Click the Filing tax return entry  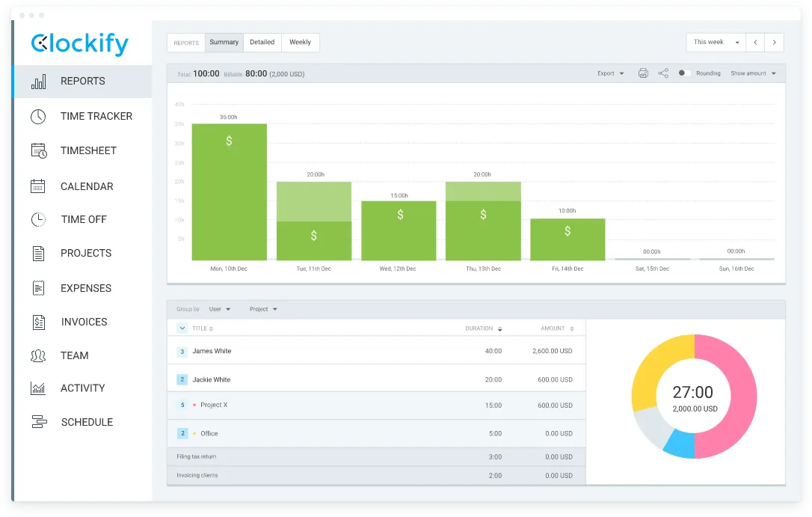[x=196, y=457]
